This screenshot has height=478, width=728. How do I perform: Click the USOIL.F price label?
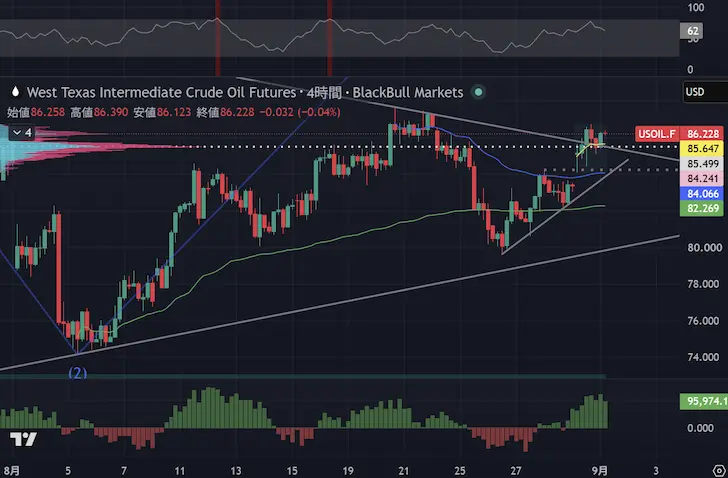click(656, 134)
